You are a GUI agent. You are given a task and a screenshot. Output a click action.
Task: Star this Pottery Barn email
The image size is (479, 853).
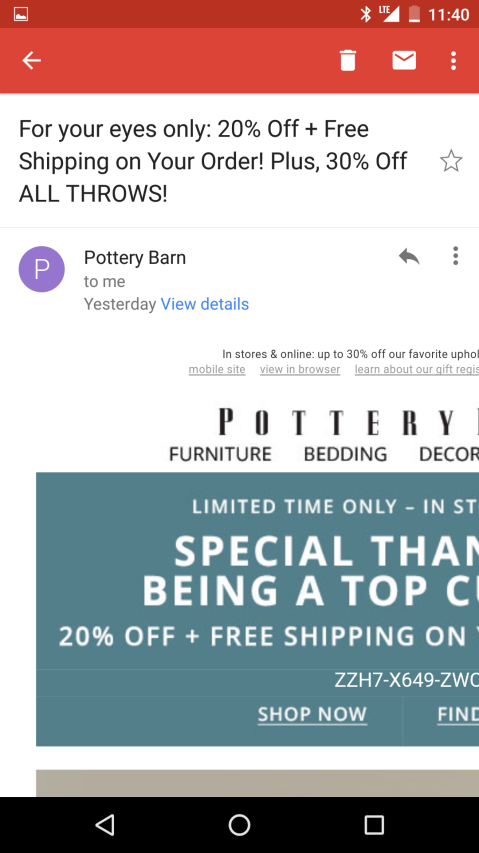pyautogui.click(x=451, y=162)
